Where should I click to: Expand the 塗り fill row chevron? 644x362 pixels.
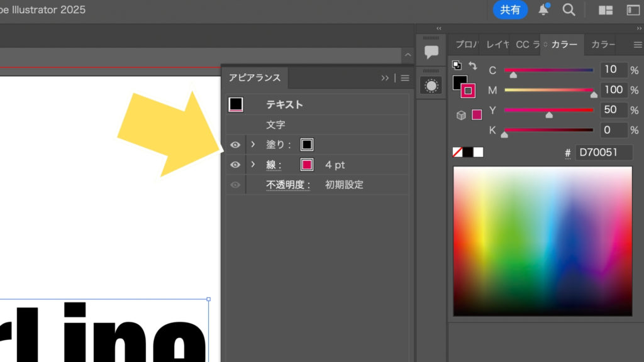(x=253, y=145)
